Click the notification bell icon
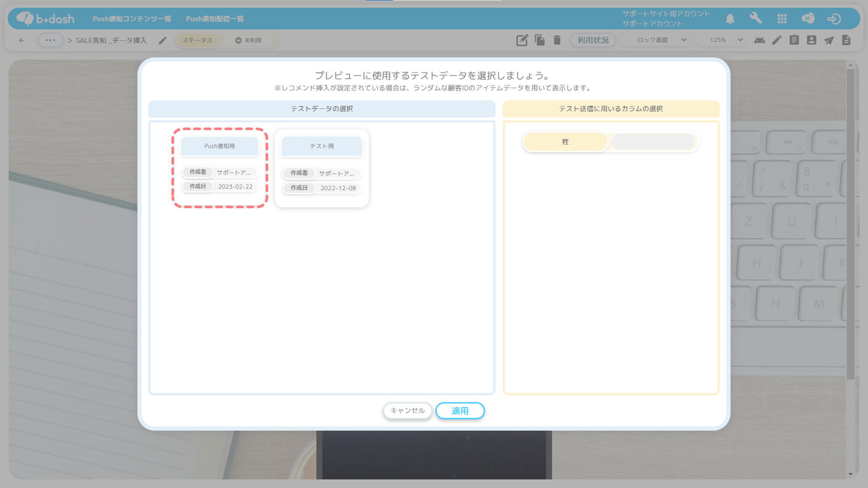The height and width of the screenshot is (488, 868). 730,19
